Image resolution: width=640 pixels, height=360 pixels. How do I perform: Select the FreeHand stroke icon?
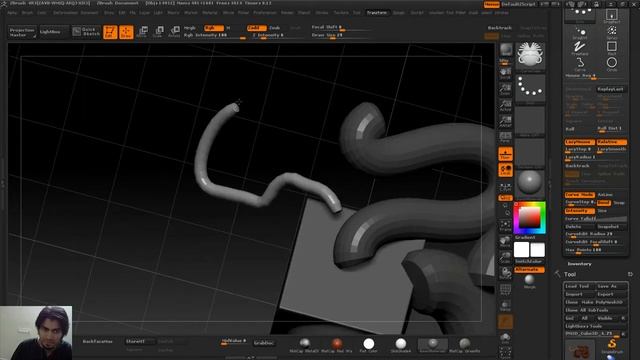(580, 49)
